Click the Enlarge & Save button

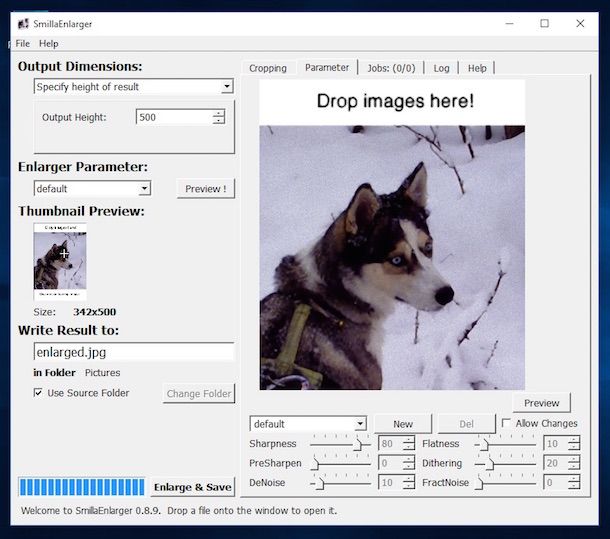[192, 488]
